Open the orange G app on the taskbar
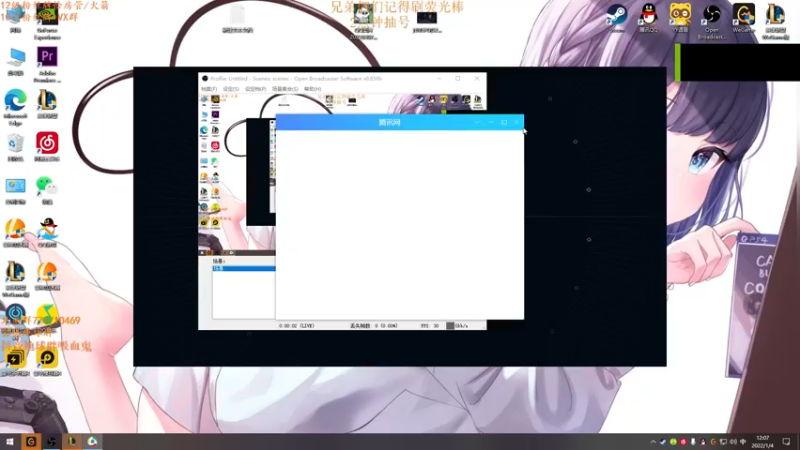The width and height of the screenshot is (800, 450). [x=31, y=441]
